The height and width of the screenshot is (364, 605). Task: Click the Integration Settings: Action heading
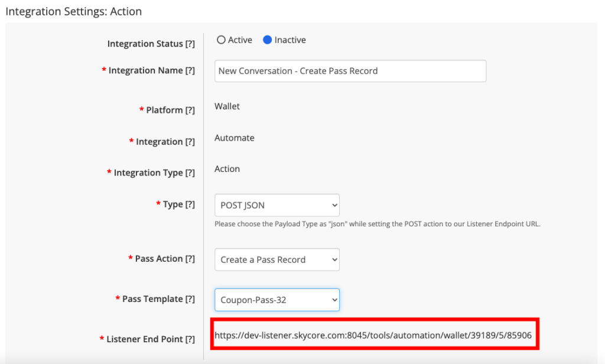coord(74,12)
